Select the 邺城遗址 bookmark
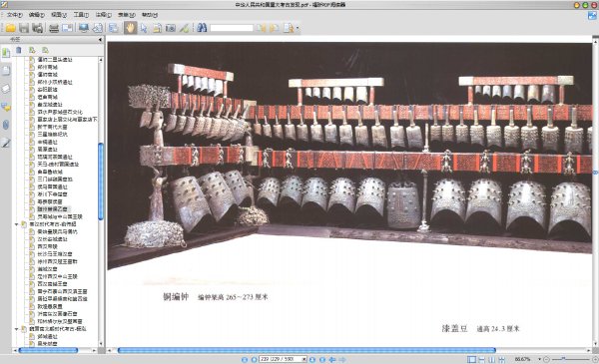This screenshot has height=364, width=599. coord(47,336)
